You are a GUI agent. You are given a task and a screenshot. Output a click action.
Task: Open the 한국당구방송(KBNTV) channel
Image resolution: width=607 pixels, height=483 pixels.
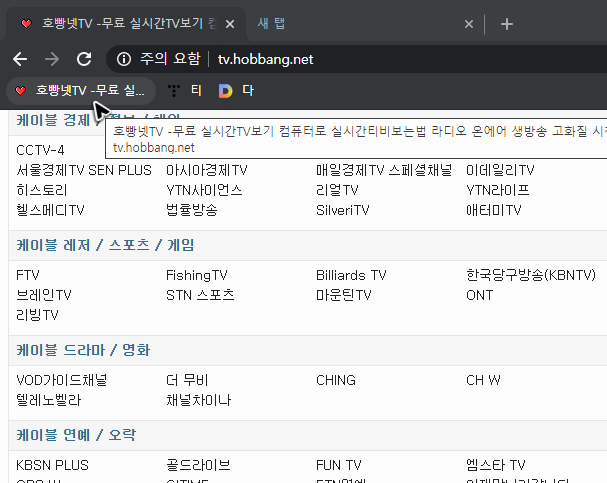[531, 275]
